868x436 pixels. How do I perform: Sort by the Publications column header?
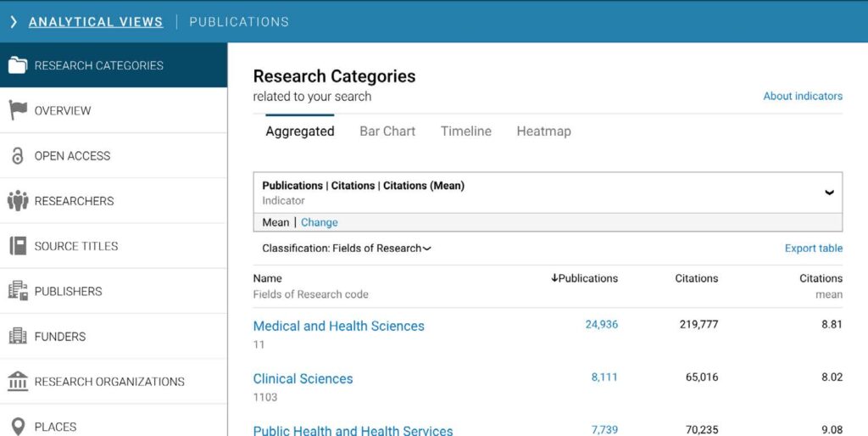pos(585,278)
